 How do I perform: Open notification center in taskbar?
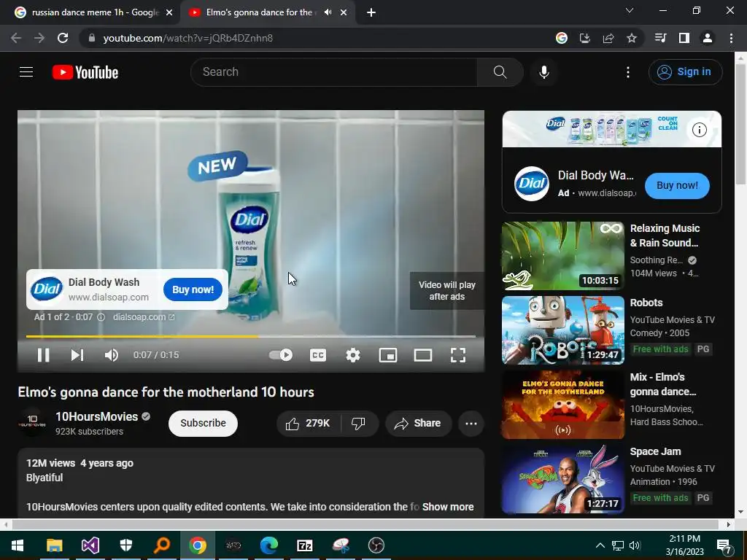(724, 545)
